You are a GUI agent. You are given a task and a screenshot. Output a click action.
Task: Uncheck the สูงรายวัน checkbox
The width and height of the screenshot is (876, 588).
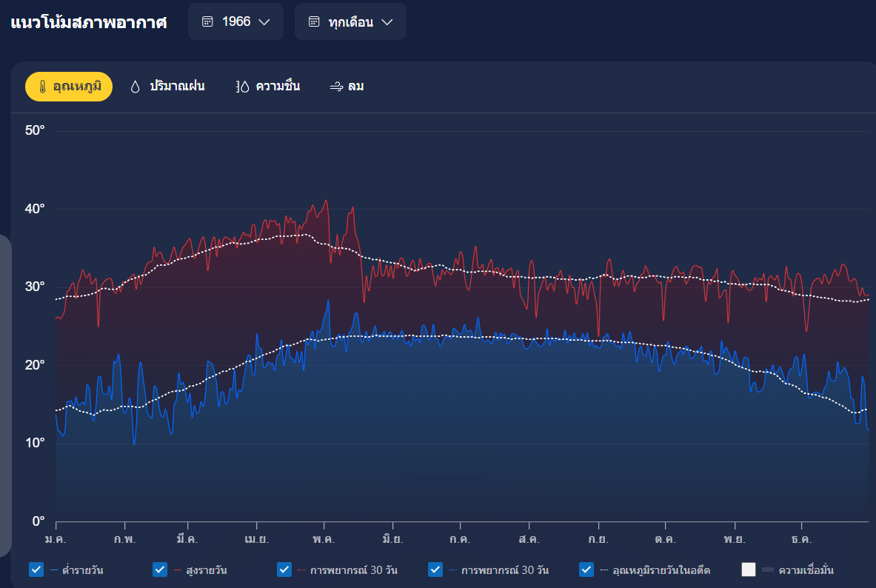[160, 569]
